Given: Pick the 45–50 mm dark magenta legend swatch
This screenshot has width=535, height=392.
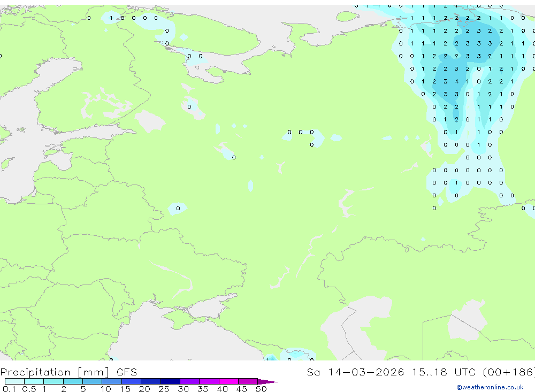Looking at the screenshot, I should click(x=248, y=381).
